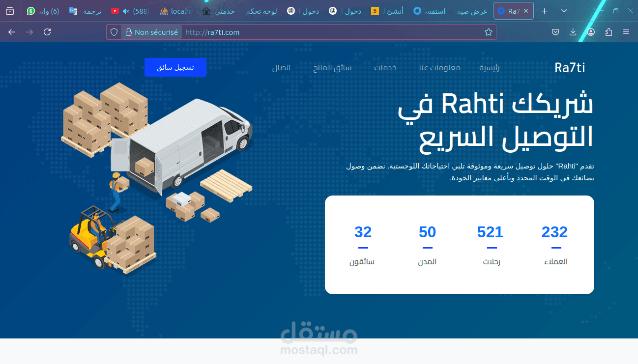Open سائق المتاح nav link

pos(332,68)
